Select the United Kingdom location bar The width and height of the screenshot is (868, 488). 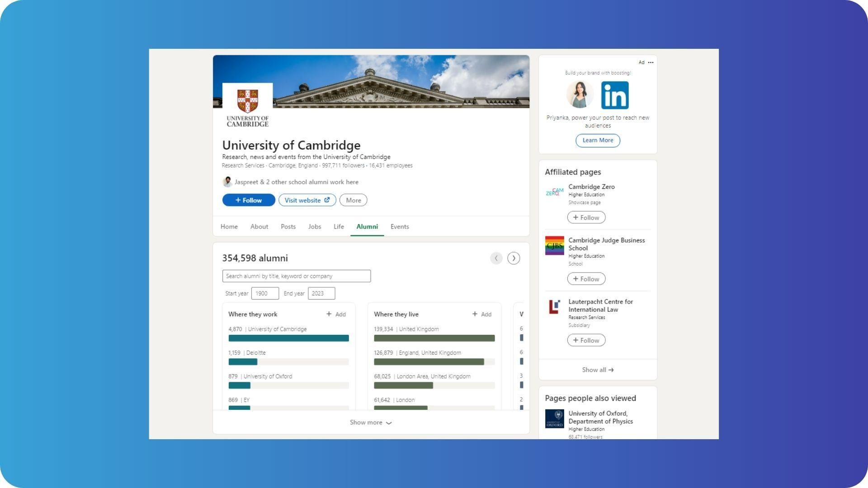(434, 338)
